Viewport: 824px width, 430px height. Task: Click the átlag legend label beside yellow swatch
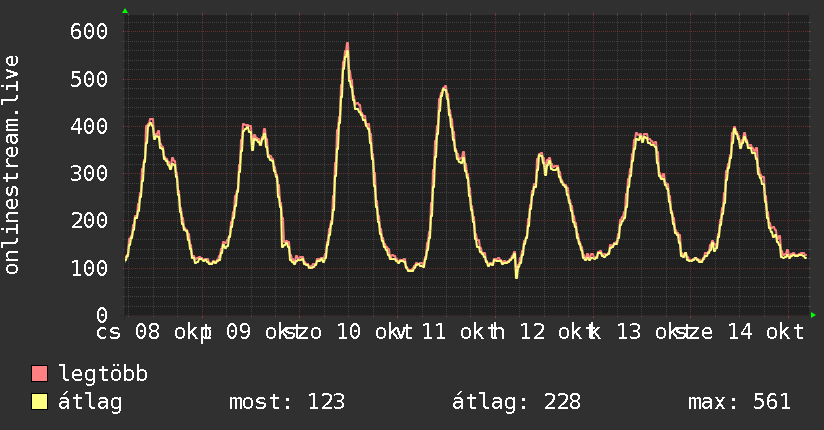90,402
